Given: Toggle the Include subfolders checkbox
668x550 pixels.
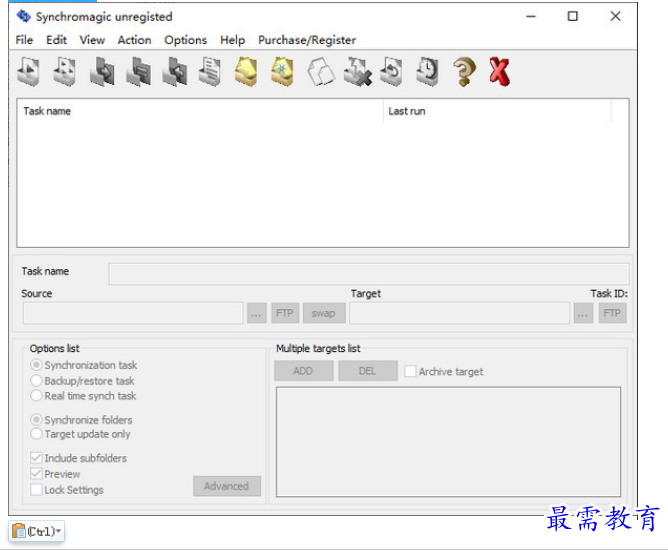Looking at the screenshot, I should point(37,458).
